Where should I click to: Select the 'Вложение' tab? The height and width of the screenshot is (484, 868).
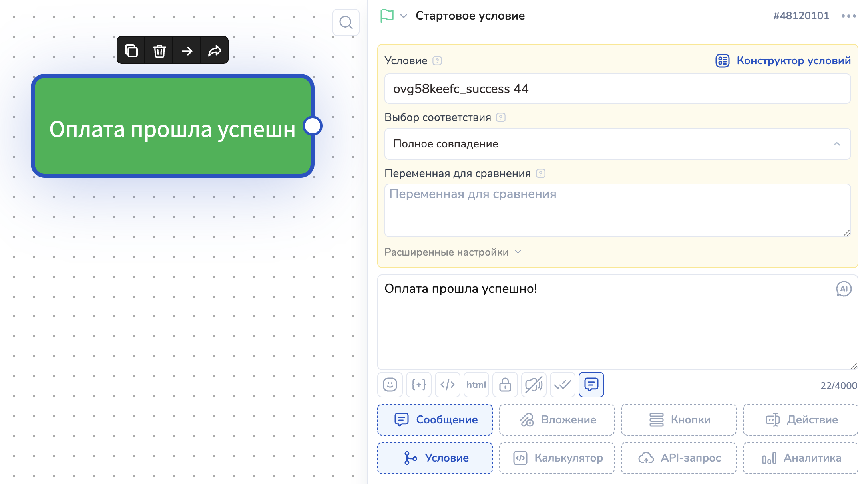[x=557, y=420]
